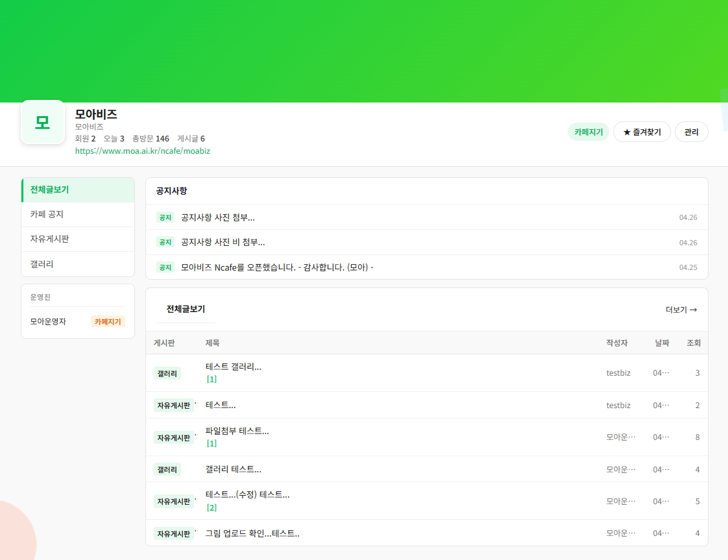Image resolution: width=728 pixels, height=560 pixels.
Task: Click 더보기 arrow to see more posts
Action: tap(681, 310)
